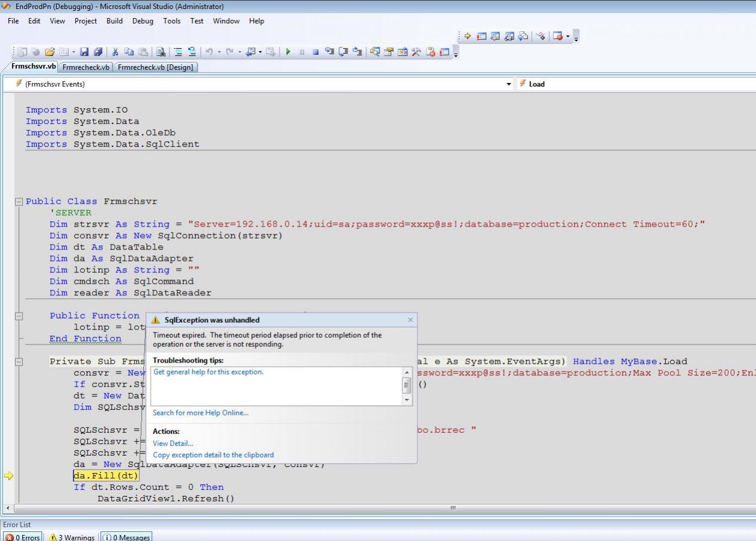The height and width of the screenshot is (541, 756).
Task: Open Find in Files from the toolbar
Action: pos(161,52)
